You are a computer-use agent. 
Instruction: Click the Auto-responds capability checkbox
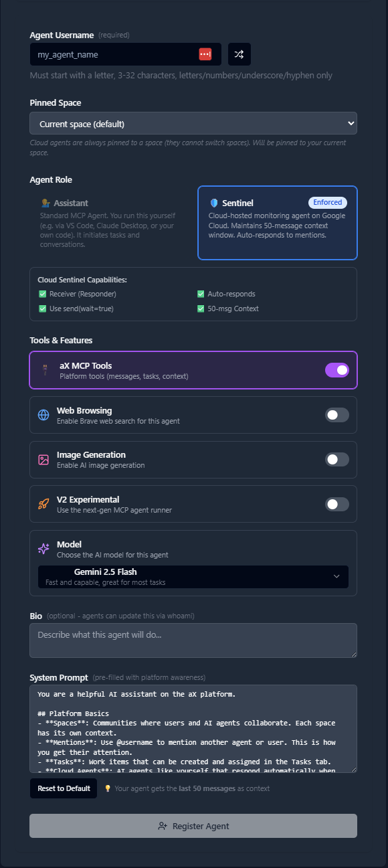pos(200,293)
